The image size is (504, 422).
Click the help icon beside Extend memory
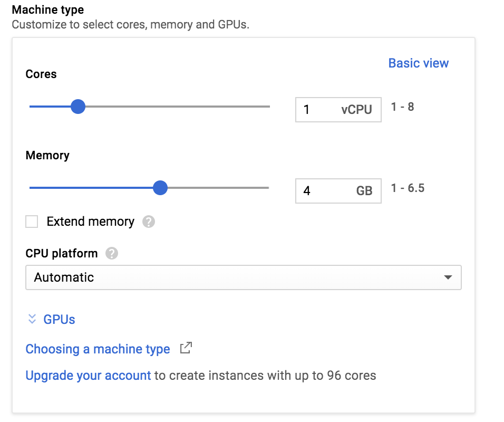click(149, 222)
